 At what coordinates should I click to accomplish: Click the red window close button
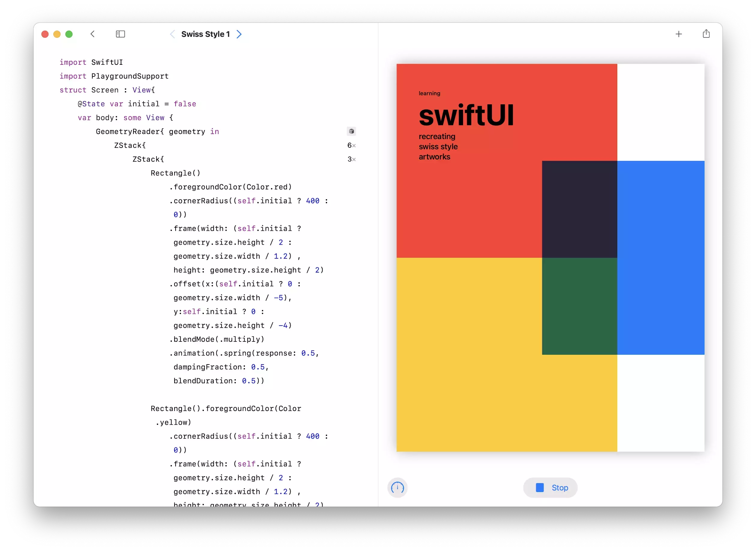pos(45,34)
